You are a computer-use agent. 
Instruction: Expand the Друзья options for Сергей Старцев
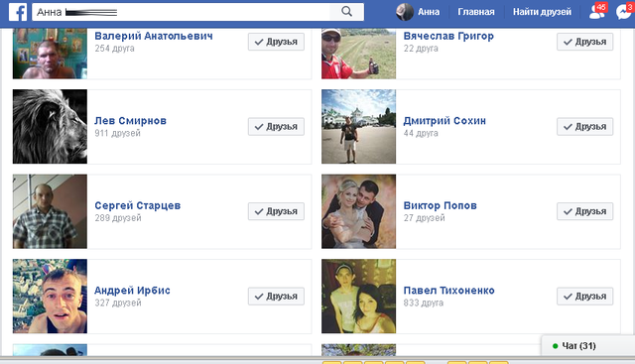pyautogui.click(x=276, y=211)
